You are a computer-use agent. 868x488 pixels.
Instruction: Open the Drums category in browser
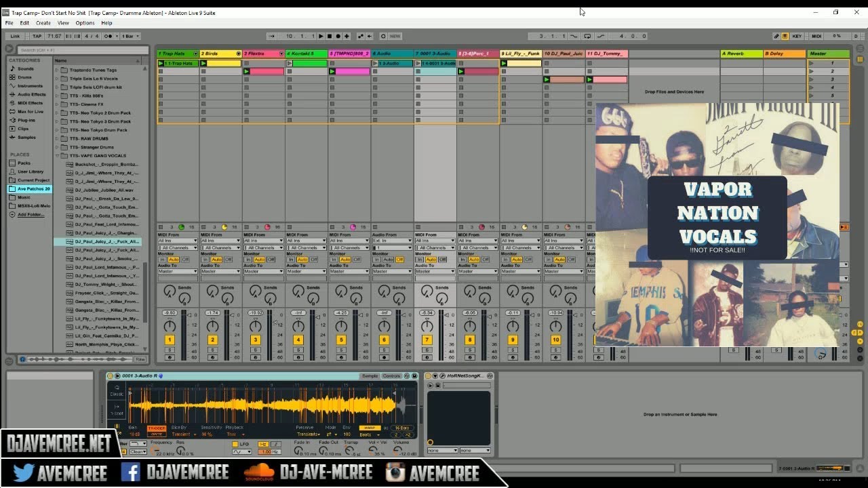(x=24, y=77)
